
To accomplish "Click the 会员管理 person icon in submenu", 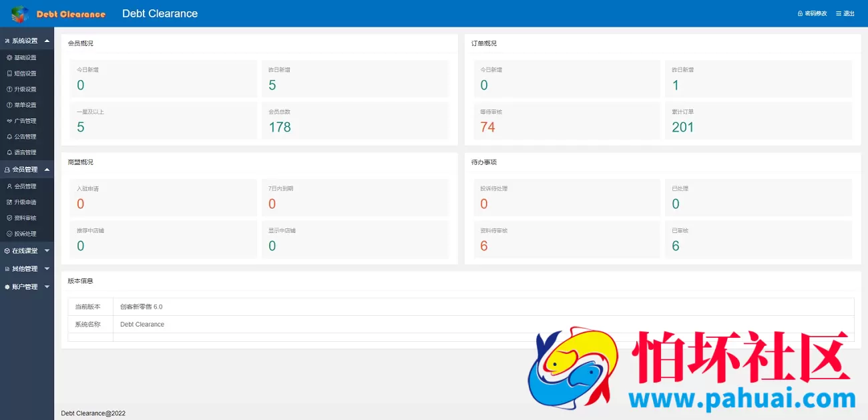I will 9,186.
